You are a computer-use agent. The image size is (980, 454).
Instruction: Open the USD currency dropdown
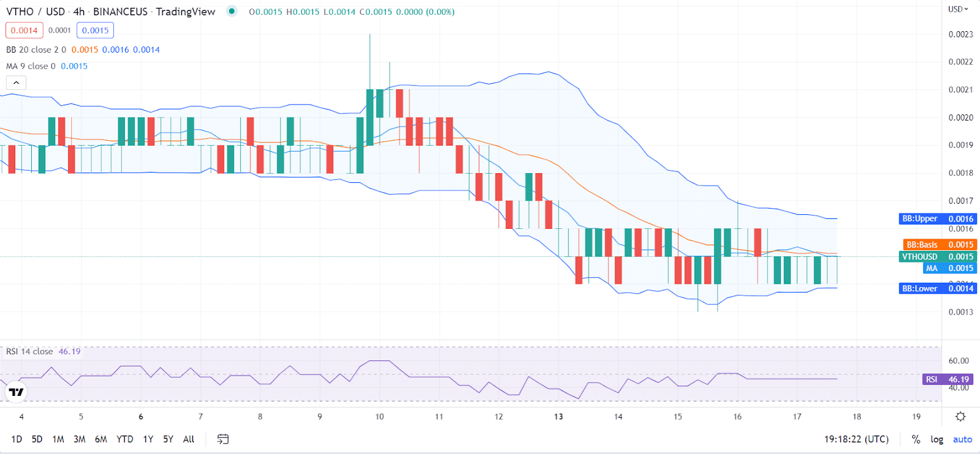(x=958, y=9)
